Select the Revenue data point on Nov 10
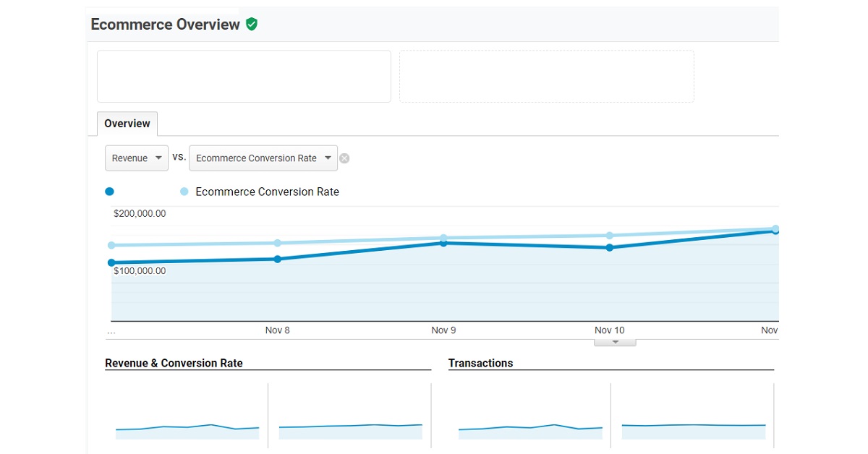Image resolution: width=868 pixels, height=454 pixels. tap(610, 247)
